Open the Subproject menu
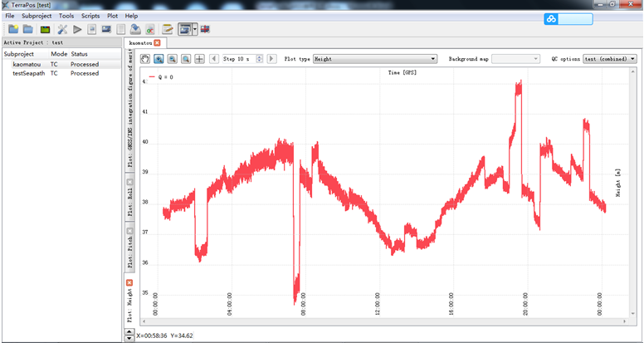Image resolution: width=644 pixels, height=343 pixels. [x=37, y=16]
